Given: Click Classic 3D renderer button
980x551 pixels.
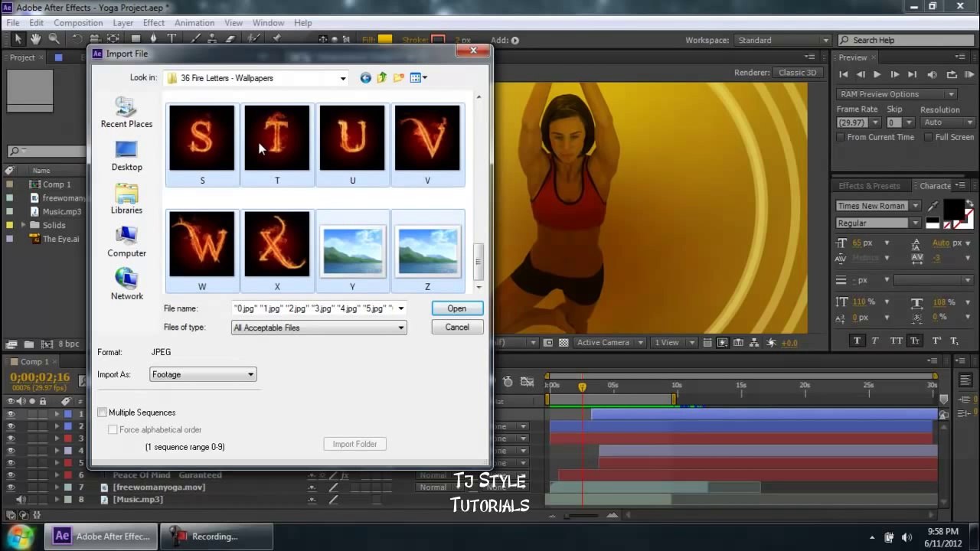Looking at the screenshot, I should coord(798,73).
